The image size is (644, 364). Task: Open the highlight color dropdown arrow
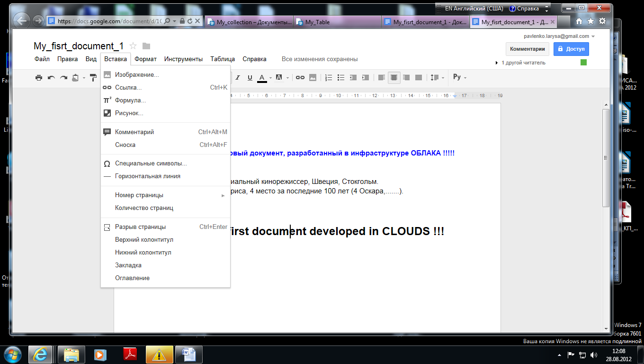(287, 78)
